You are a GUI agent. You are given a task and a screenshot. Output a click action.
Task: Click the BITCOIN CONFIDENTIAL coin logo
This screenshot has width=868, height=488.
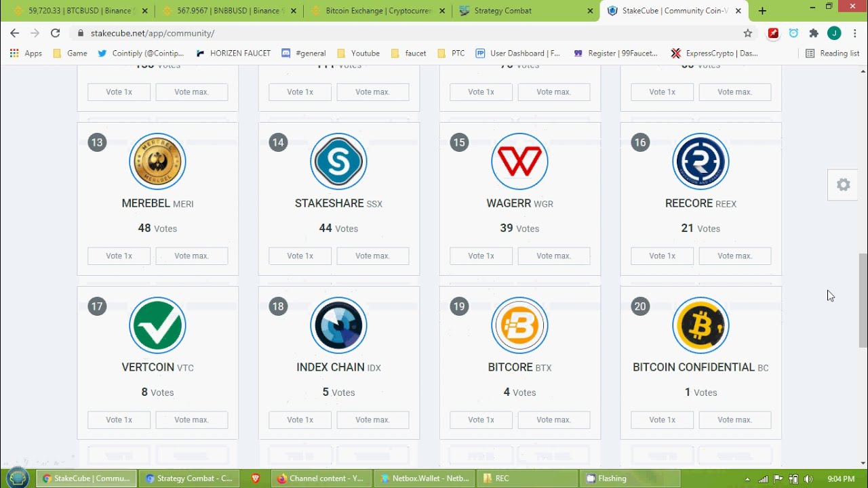tap(701, 325)
